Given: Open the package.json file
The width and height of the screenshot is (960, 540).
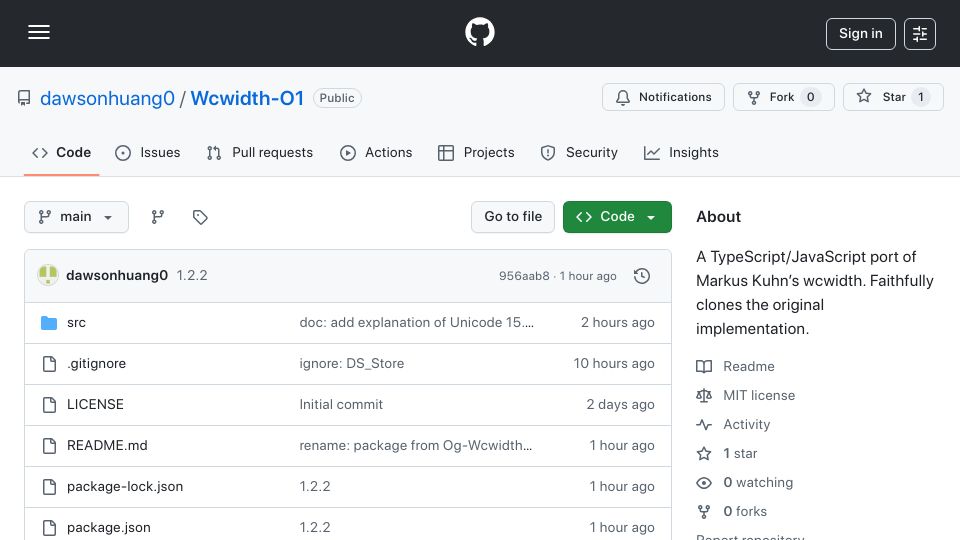Looking at the screenshot, I should click(x=109, y=528).
